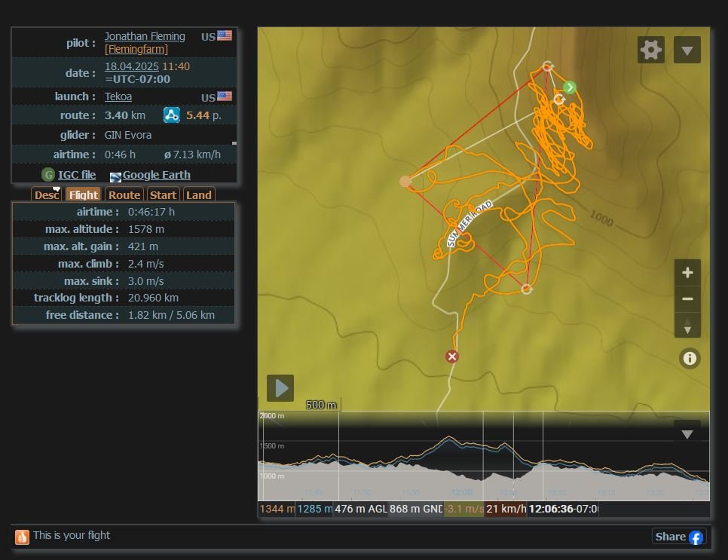Screen dimensions: 728x560
Task: Click the 5.44 p. score value
Action: click(x=203, y=115)
